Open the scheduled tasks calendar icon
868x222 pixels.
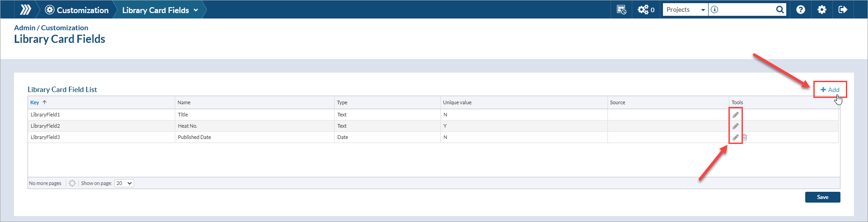click(621, 9)
